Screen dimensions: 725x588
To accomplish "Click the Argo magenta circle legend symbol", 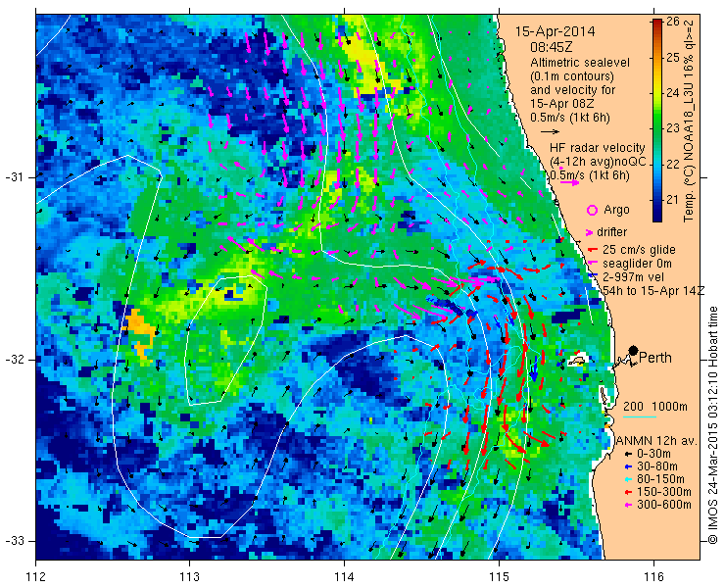I will (592, 210).
